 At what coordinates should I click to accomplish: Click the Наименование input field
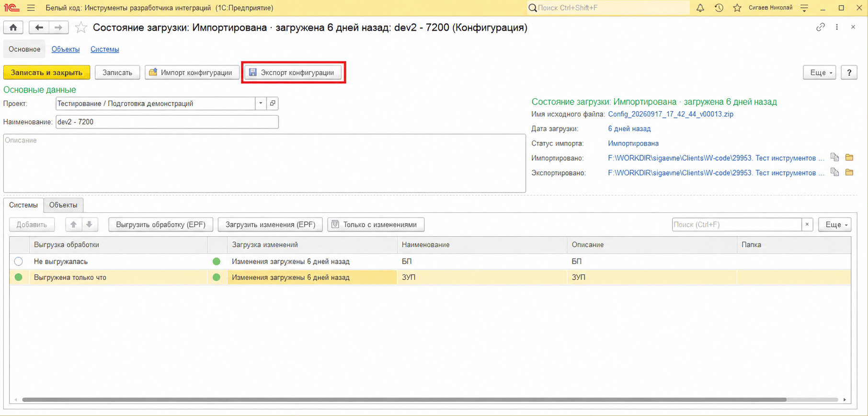167,122
